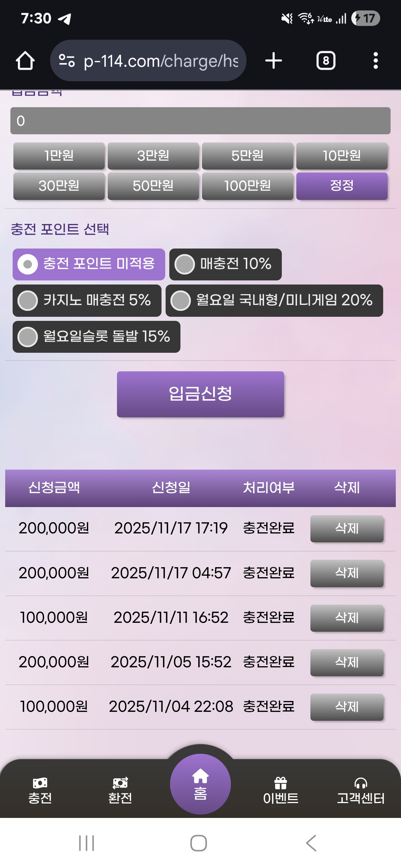Choose 월요일슬롯 돌발 15% option
This screenshot has width=401, height=868.
point(28,337)
